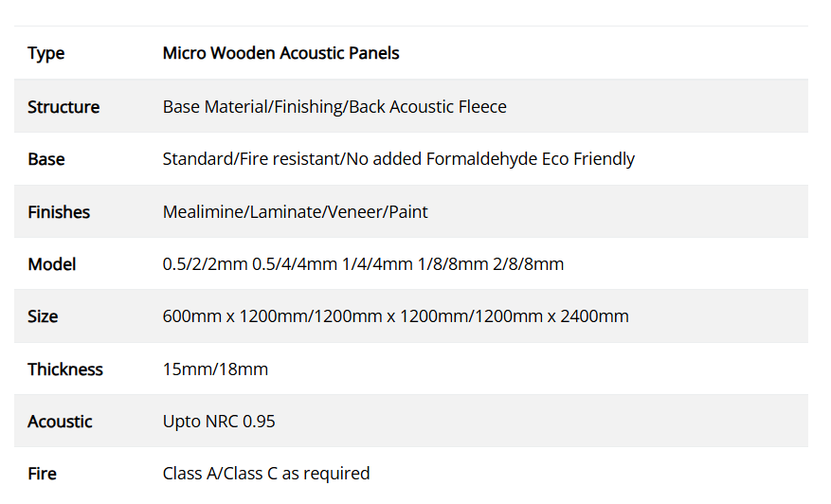Click the Structure row label
This screenshot has height=504, width=831.
click(63, 107)
